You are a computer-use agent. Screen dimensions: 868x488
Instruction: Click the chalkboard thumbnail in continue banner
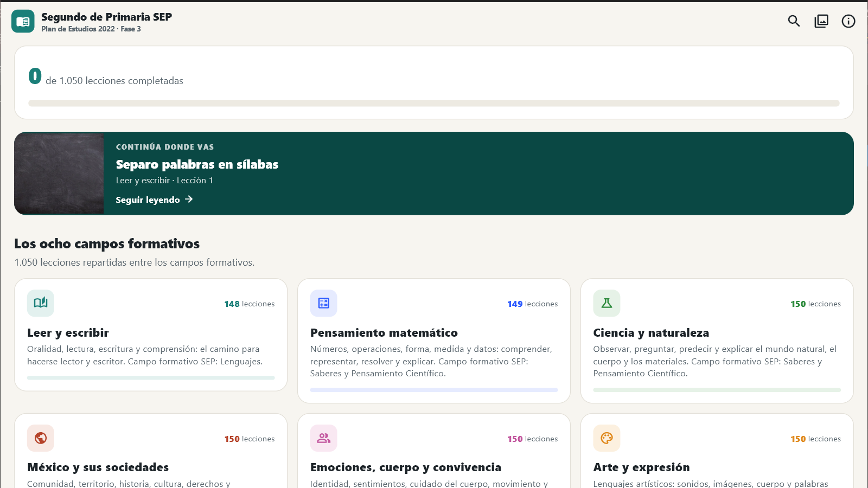point(59,174)
